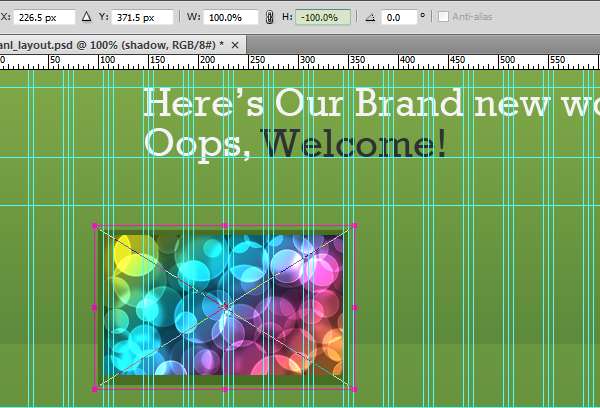This screenshot has width=600, height=408.
Task: Click the top-left transform handle
Action: click(95, 226)
